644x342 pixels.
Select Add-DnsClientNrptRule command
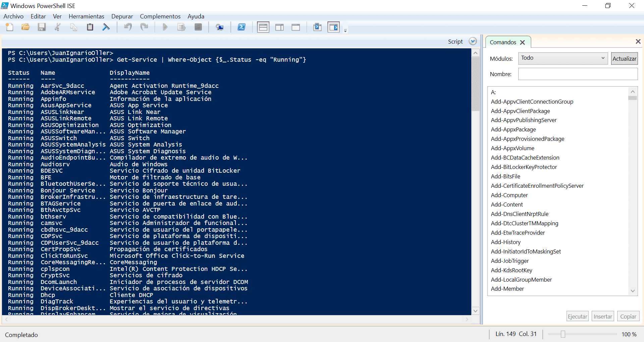click(x=520, y=214)
